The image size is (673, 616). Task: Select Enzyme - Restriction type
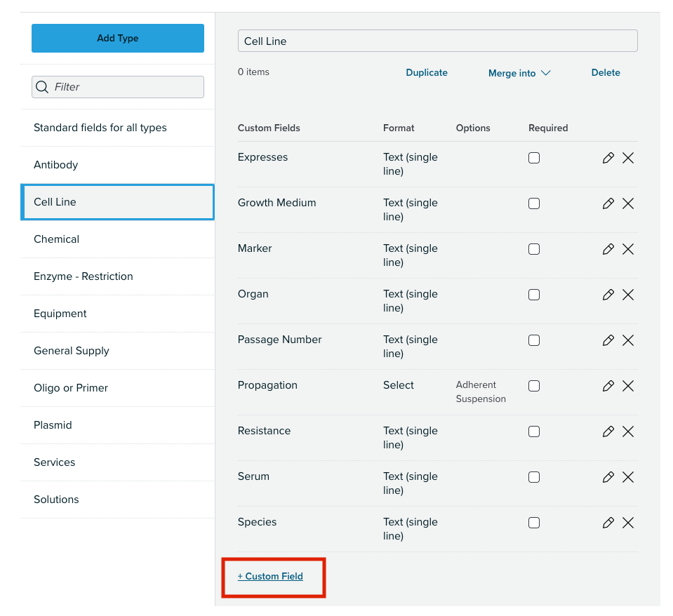118,276
